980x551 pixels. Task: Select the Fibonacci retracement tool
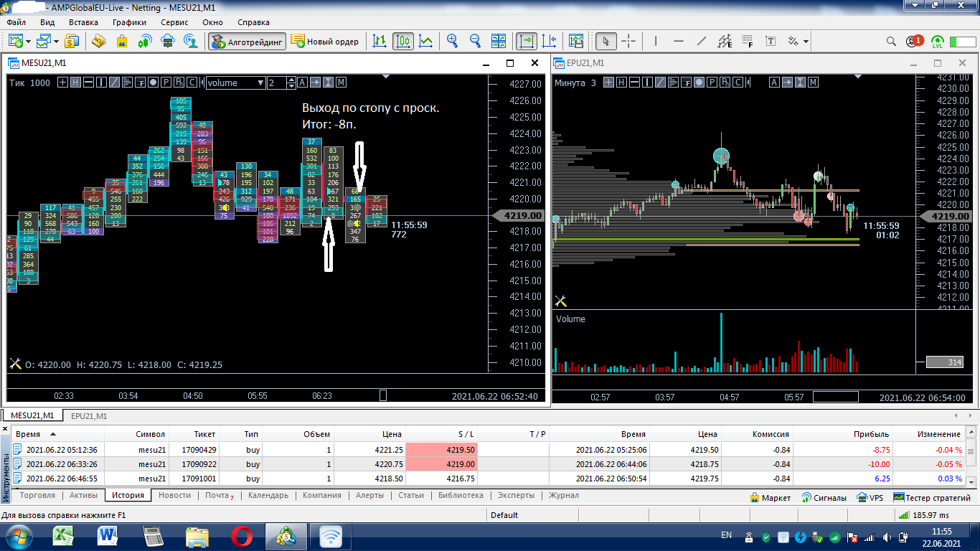tap(748, 41)
